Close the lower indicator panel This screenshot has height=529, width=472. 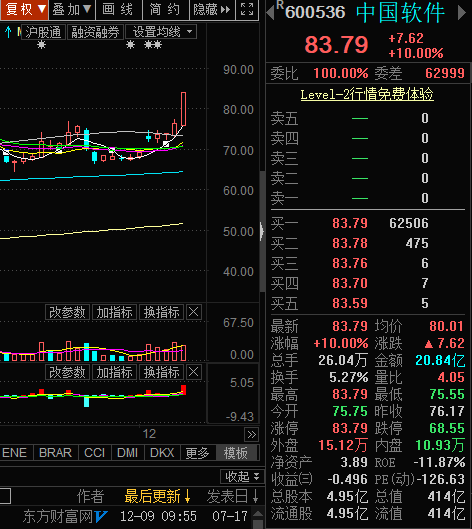click(194, 372)
